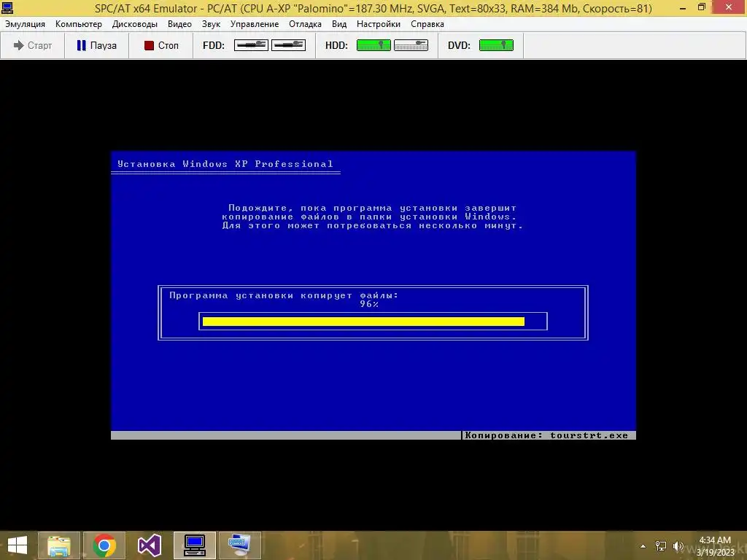Click the second FDD floppy drive icon
Viewport: 747px width, 560px height.
288,45
